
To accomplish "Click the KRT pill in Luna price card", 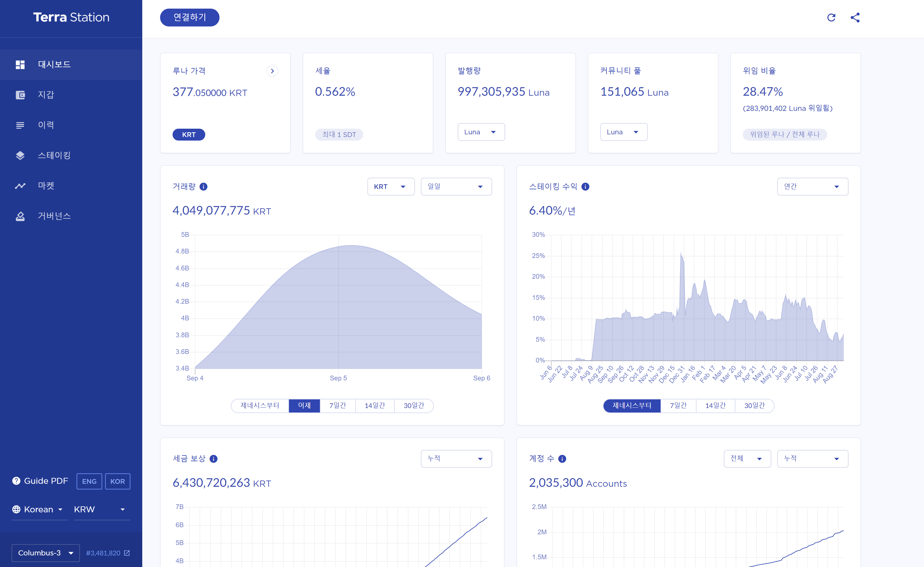I will coord(189,135).
